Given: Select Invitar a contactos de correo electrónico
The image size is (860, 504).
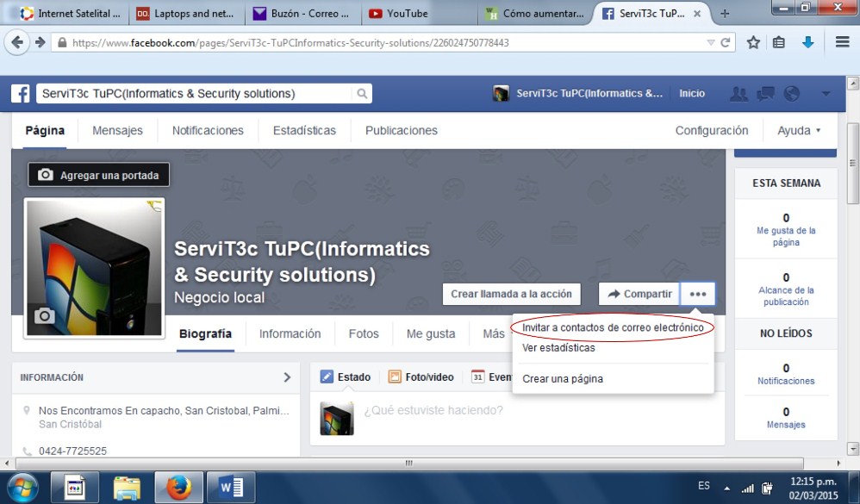Looking at the screenshot, I should [x=613, y=327].
